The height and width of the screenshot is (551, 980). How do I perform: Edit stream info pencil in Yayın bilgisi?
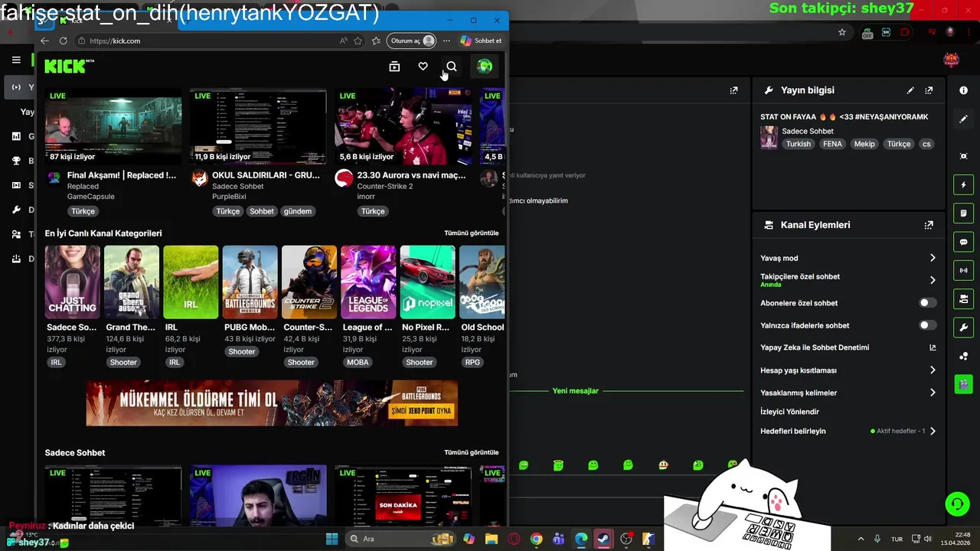(x=910, y=90)
